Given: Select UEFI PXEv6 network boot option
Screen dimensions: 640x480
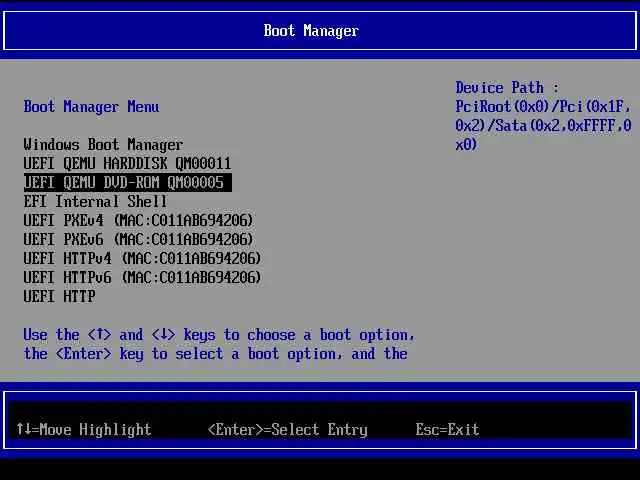Looking at the screenshot, I should pos(138,239).
